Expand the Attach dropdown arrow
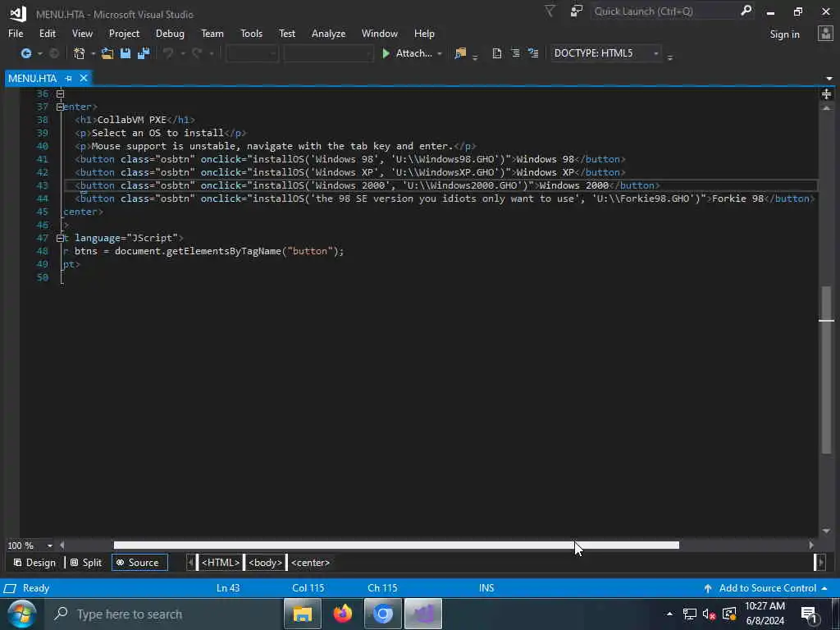This screenshot has width=840, height=630. tap(440, 53)
